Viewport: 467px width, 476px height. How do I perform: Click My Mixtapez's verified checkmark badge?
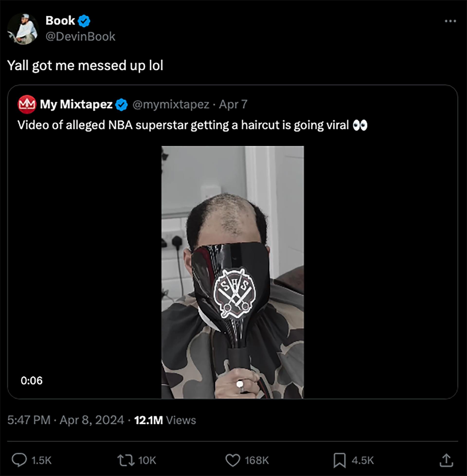(121, 105)
